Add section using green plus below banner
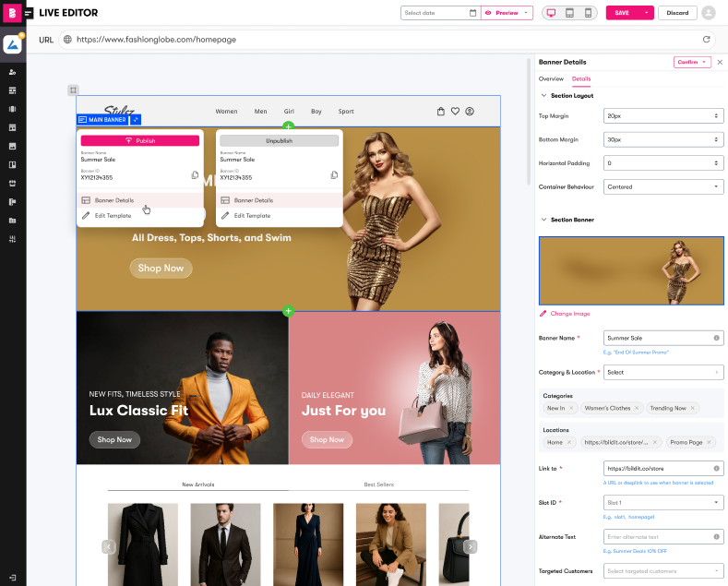728x586 pixels. (x=288, y=311)
